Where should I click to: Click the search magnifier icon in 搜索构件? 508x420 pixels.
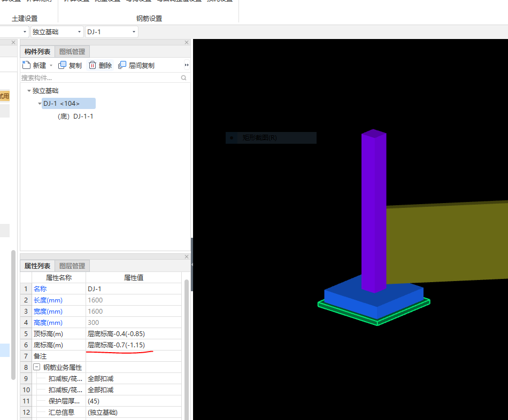coord(184,77)
